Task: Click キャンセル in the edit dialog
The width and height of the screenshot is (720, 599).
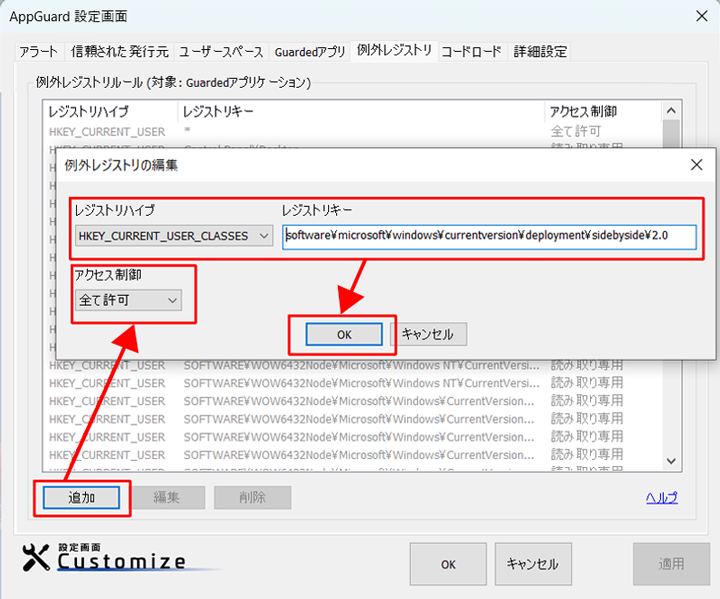Action: (427, 334)
